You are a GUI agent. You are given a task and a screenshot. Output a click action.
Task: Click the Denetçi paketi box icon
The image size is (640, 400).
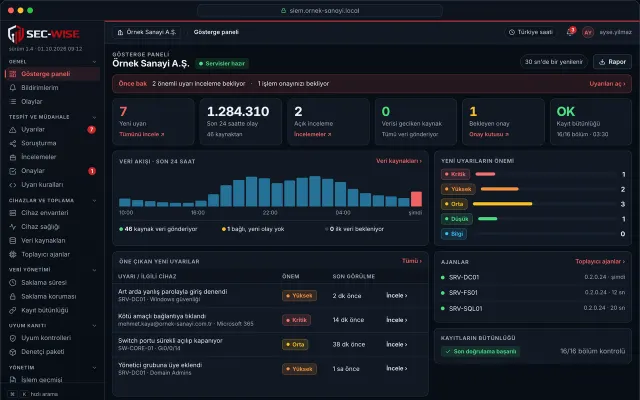click(x=13, y=352)
